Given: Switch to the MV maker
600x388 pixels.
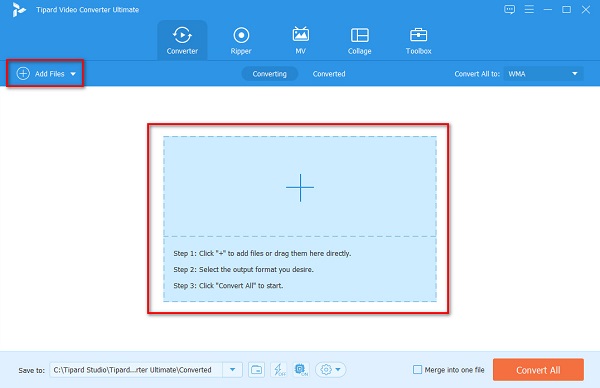Looking at the screenshot, I should [300, 41].
